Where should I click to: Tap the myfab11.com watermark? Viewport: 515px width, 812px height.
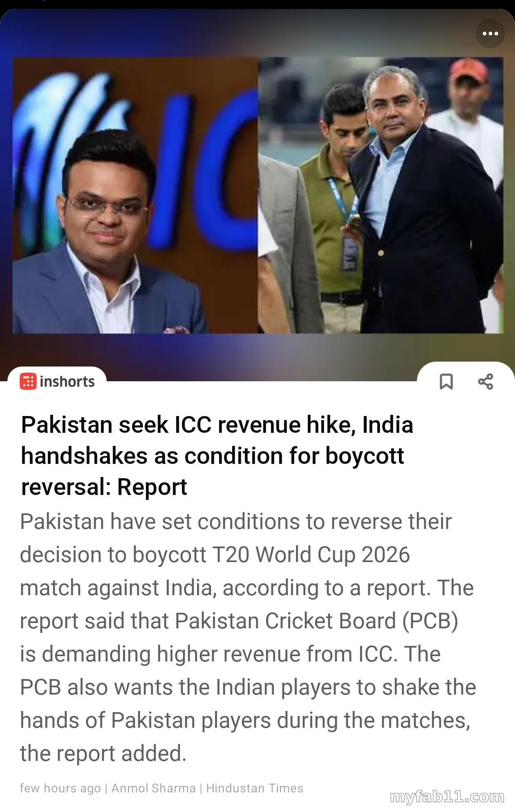tap(447, 797)
